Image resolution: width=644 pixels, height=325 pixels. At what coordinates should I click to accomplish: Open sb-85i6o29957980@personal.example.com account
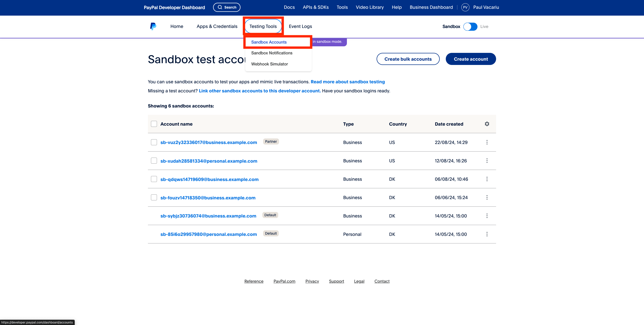pyautogui.click(x=209, y=234)
